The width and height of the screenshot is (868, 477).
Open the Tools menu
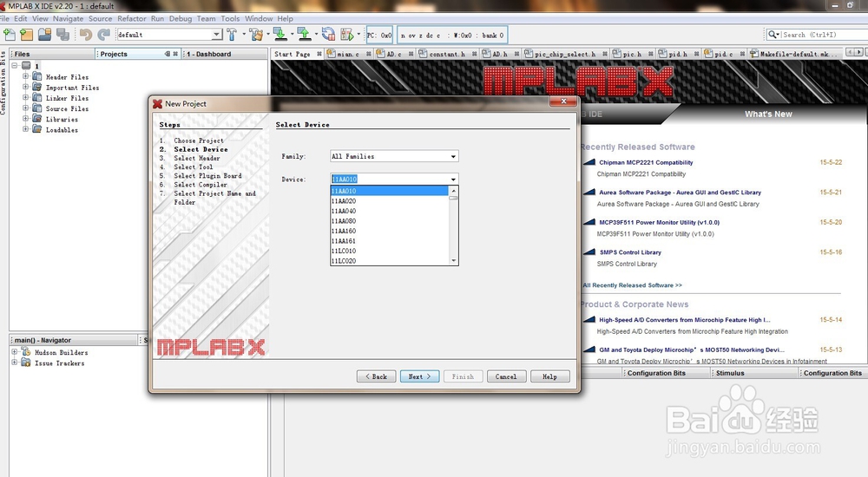230,18
